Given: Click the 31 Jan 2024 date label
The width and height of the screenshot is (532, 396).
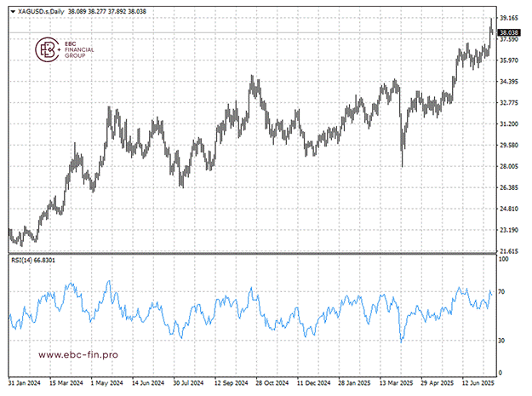Looking at the screenshot, I should pyautogui.click(x=25, y=382).
